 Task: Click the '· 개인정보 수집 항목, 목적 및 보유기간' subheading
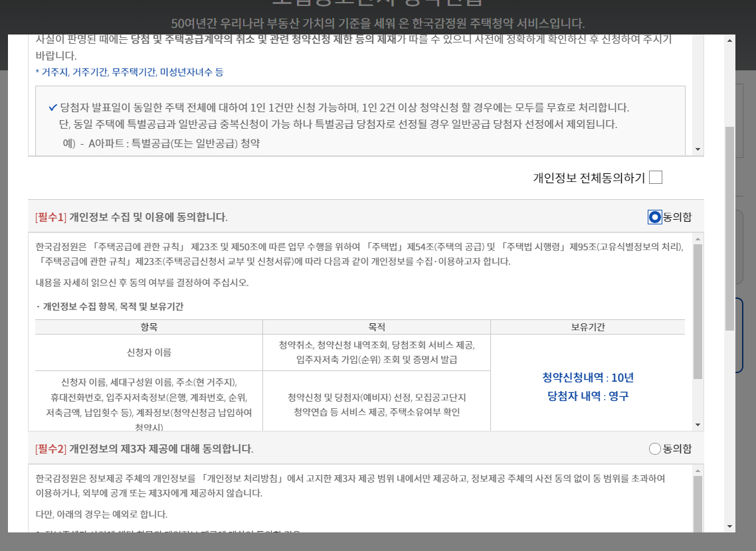[110, 307]
